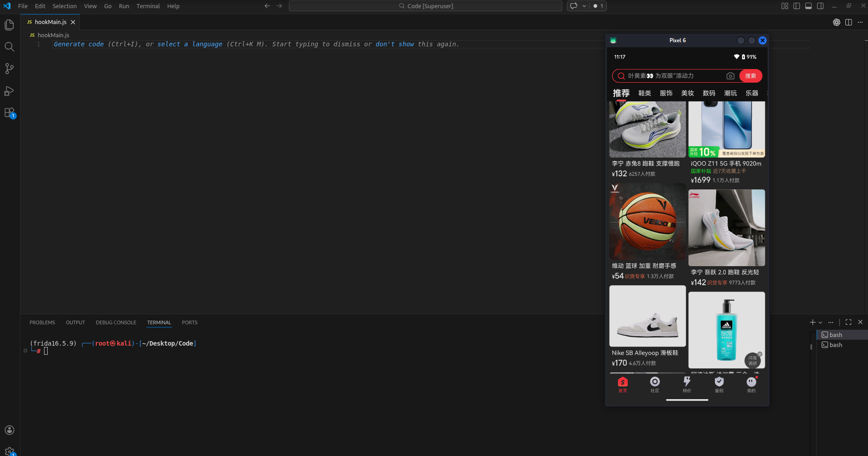
Task: Maximize the terminal panel size
Action: [x=848, y=322]
